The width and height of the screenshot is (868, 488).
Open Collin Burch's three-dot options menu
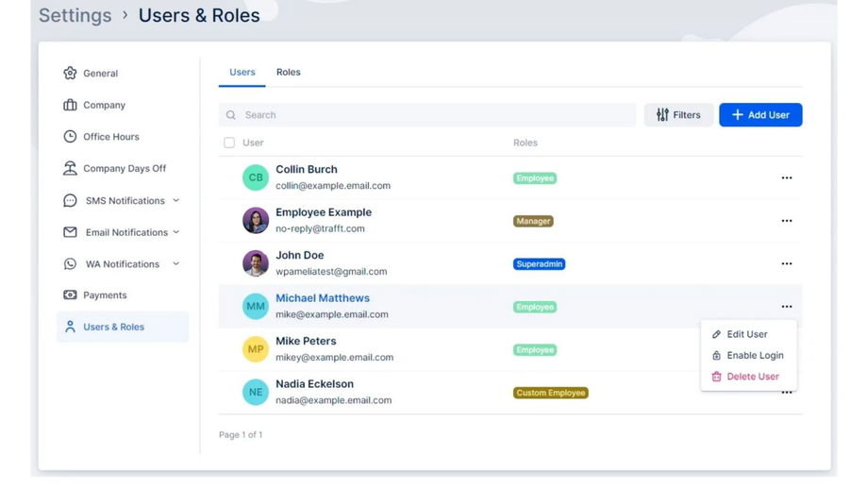tap(786, 178)
